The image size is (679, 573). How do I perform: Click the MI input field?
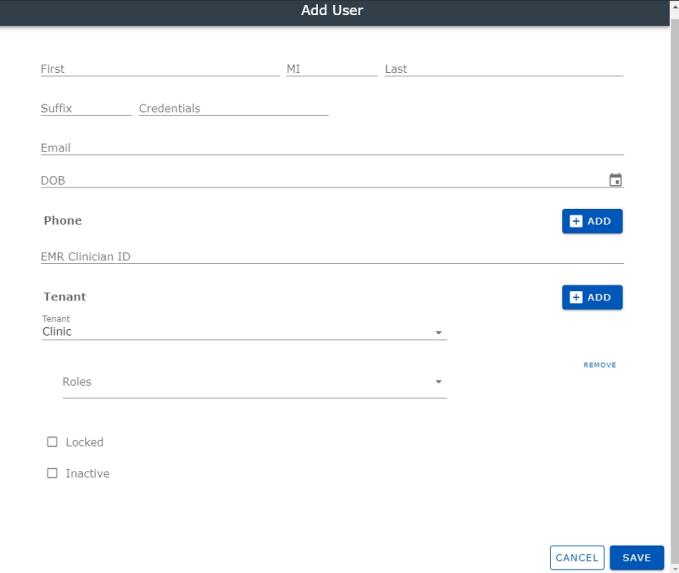pos(332,69)
